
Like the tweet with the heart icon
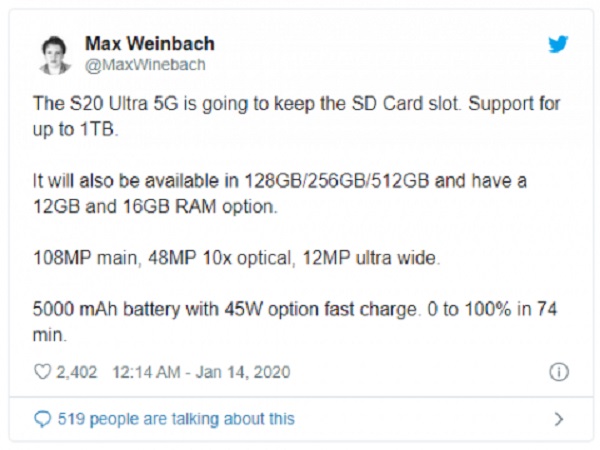coord(41,372)
